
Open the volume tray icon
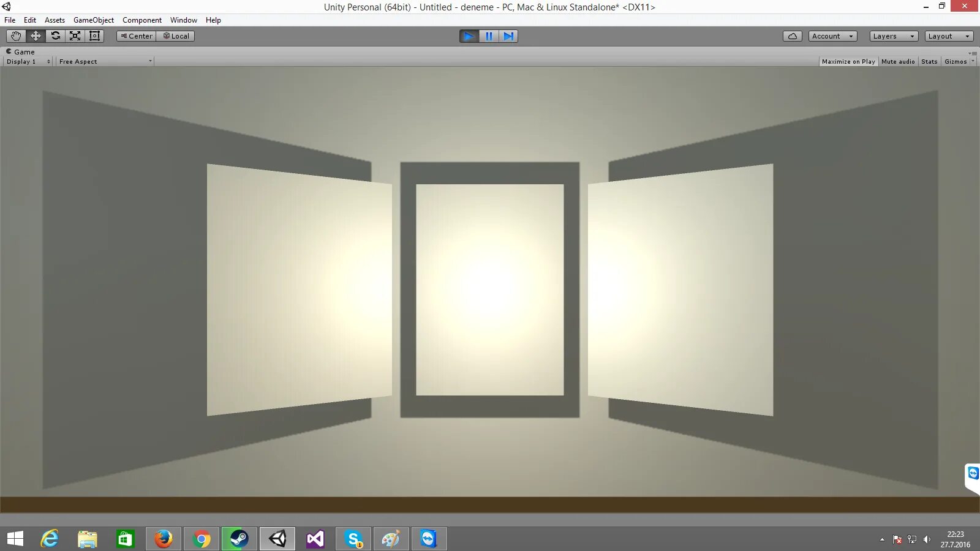pyautogui.click(x=927, y=539)
